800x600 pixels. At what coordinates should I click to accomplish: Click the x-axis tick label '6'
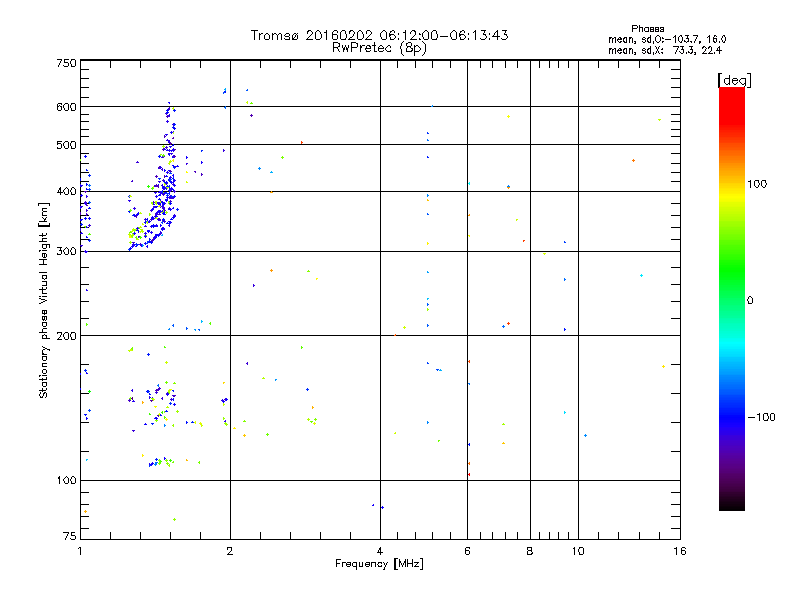[x=467, y=551]
